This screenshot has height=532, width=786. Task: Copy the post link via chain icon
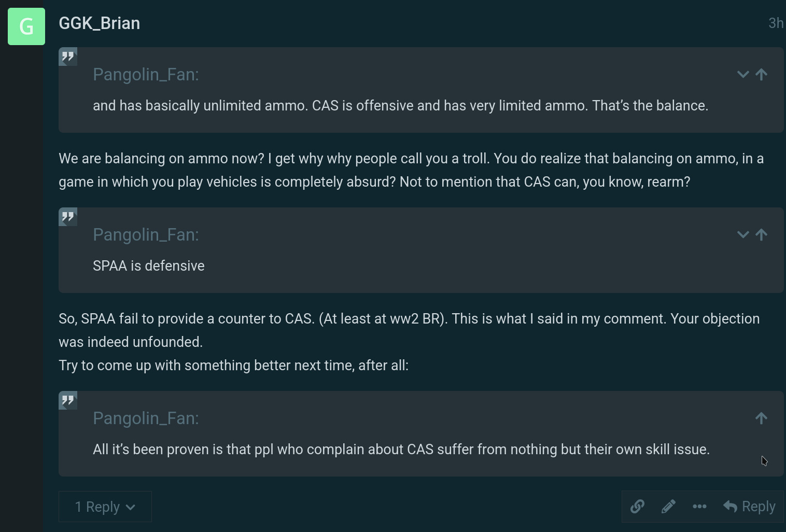click(637, 506)
